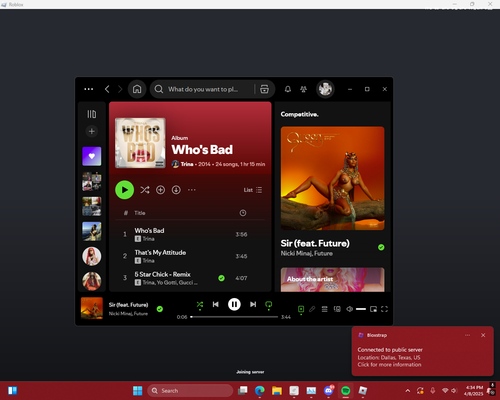Open the three-dot Spotify main menu
The height and width of the screenshot is (400, 500).
(x=89, y=89)
